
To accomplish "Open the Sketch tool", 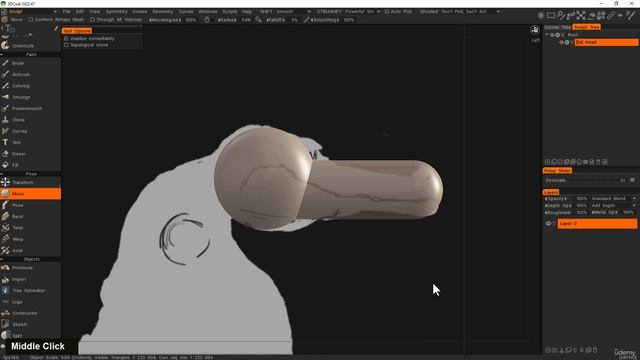I will point(31,324).
